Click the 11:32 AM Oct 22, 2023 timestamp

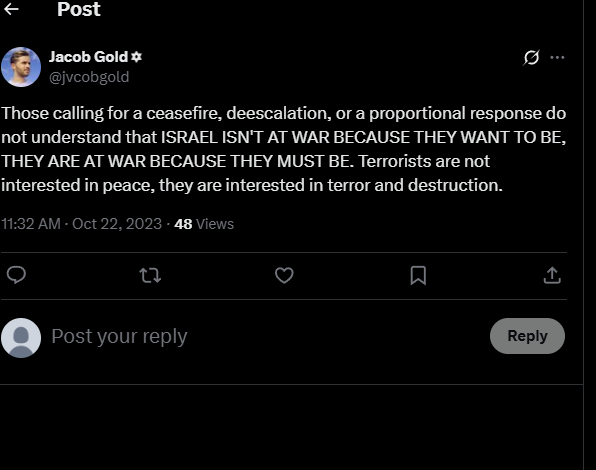82,224
